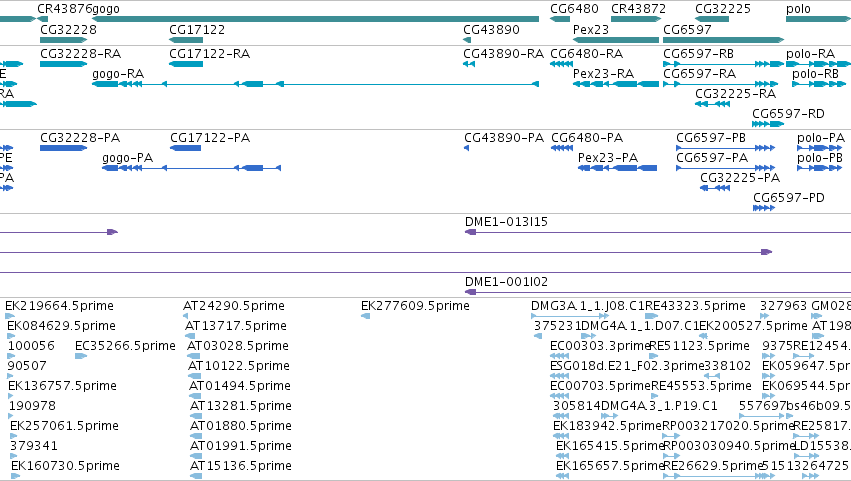Select the CG17122-RA transcript
The height and width of the screenshot is (481, 851).
click(186, 64)
